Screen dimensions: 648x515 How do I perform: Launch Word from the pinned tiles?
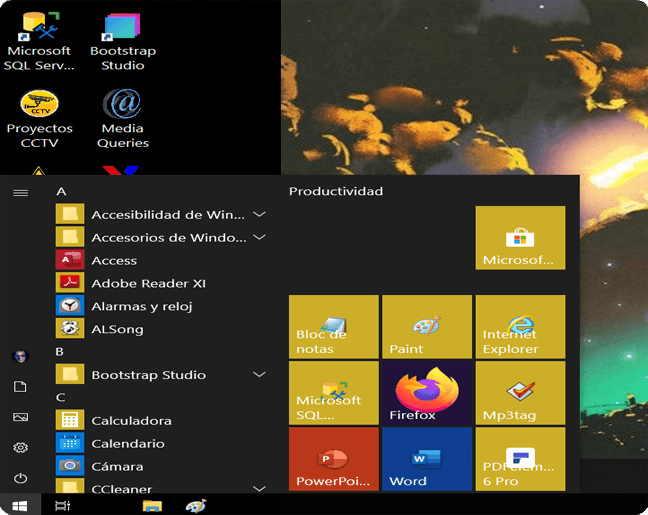(426, 459)
